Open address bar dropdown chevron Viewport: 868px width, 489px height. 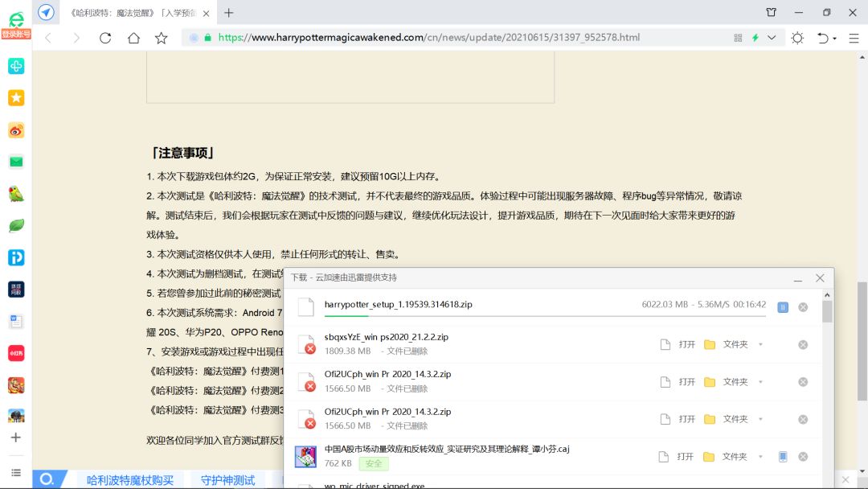(x=772, y=38)
